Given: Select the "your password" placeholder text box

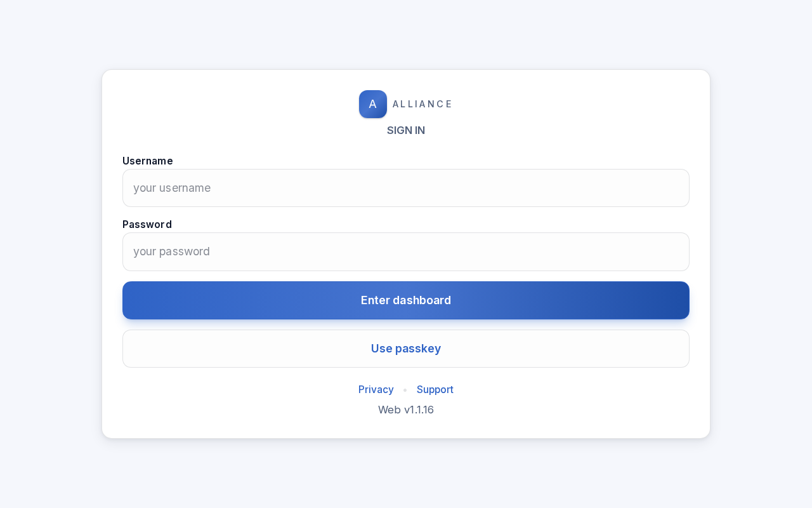Looking at the screenshot, I should pos(406,251).
